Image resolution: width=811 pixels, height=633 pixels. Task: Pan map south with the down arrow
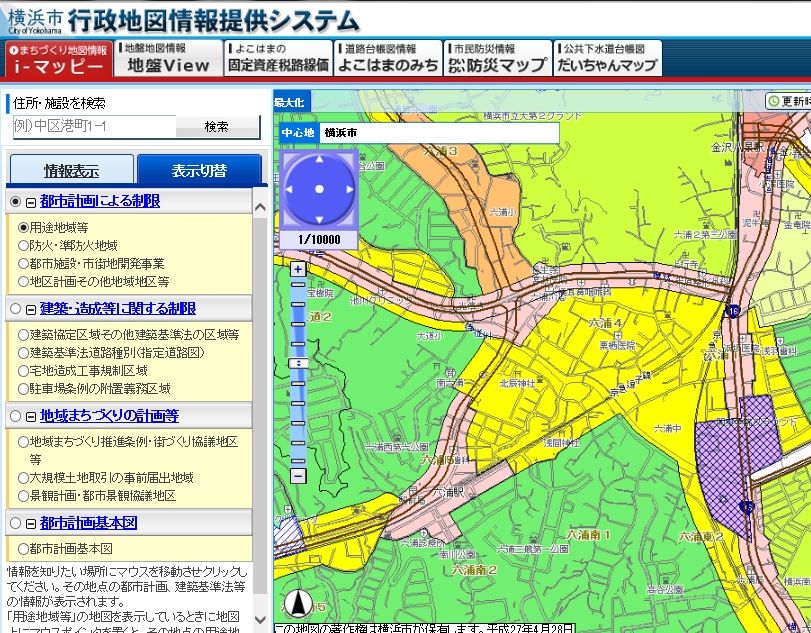(x=319, y=219)
